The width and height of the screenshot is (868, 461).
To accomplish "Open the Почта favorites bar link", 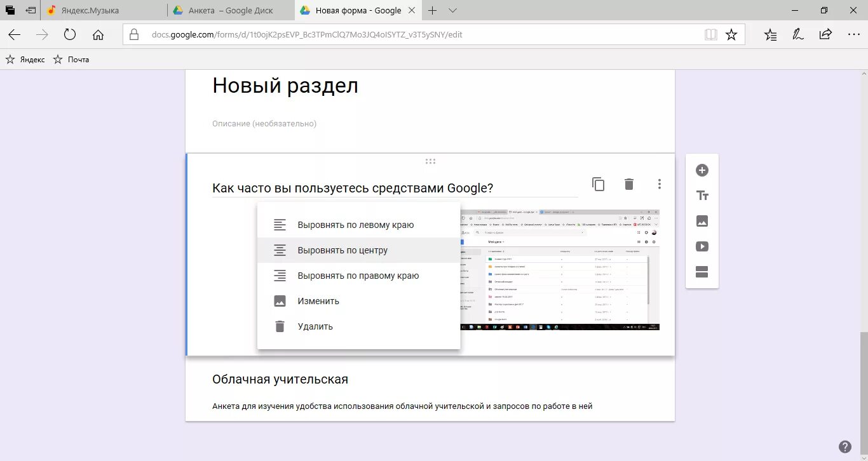I will tap(71, 59).
